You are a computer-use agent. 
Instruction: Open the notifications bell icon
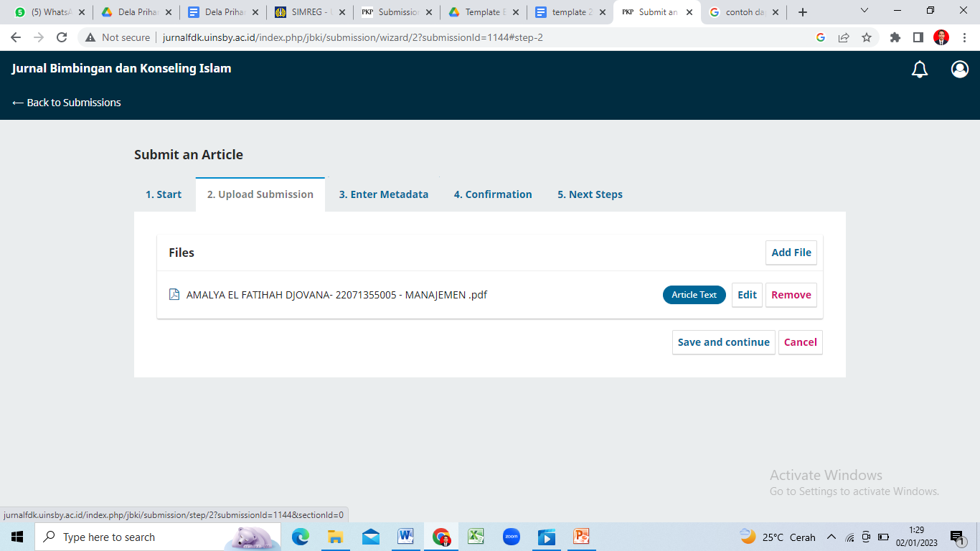919,69
